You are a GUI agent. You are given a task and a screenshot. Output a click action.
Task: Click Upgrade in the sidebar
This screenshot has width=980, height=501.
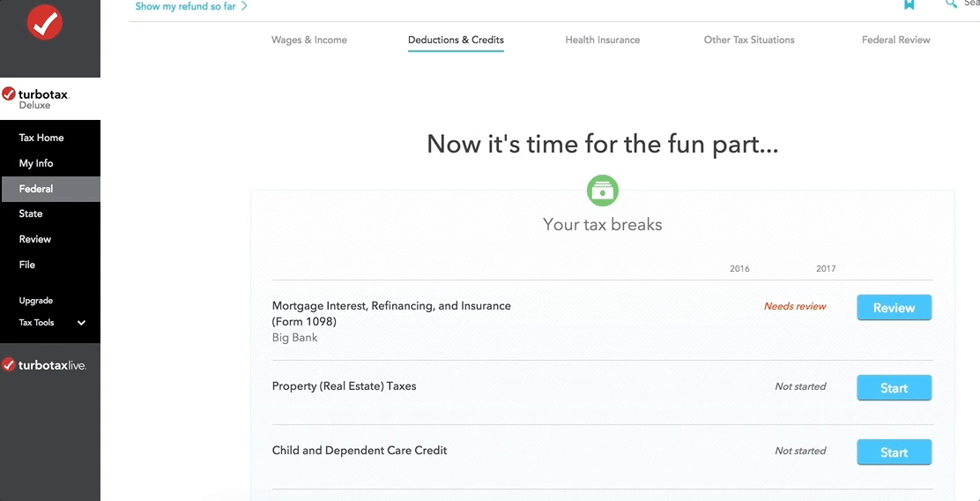(x=36, y=301)
